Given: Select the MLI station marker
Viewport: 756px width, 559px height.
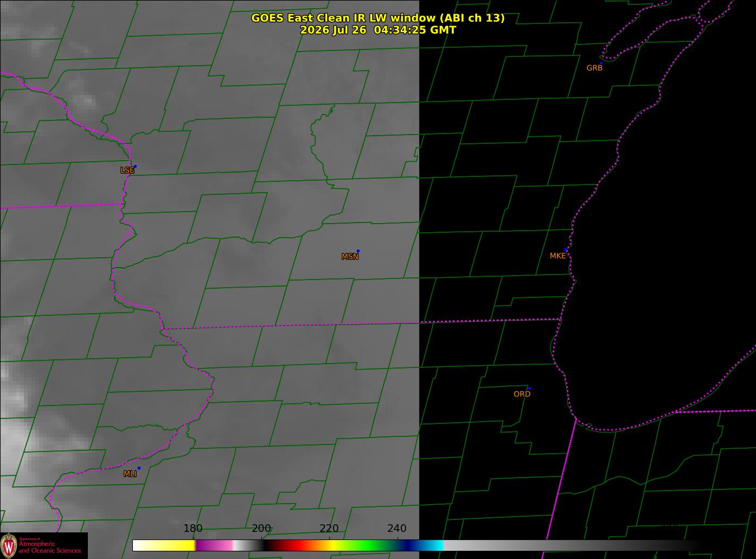Looking at the screenshot, I should pyautogui.click(x=139, y=468).
